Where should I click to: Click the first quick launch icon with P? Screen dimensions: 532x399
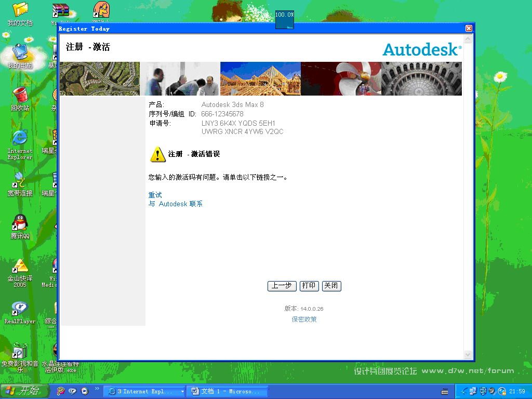(x=60, y=391)
